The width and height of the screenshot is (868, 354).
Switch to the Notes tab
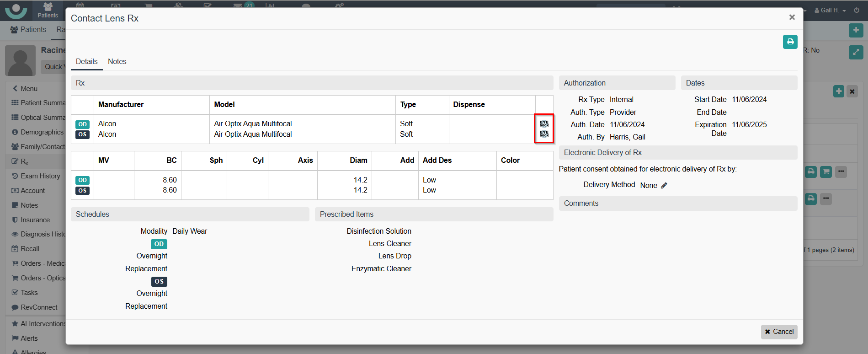point(117,61)
